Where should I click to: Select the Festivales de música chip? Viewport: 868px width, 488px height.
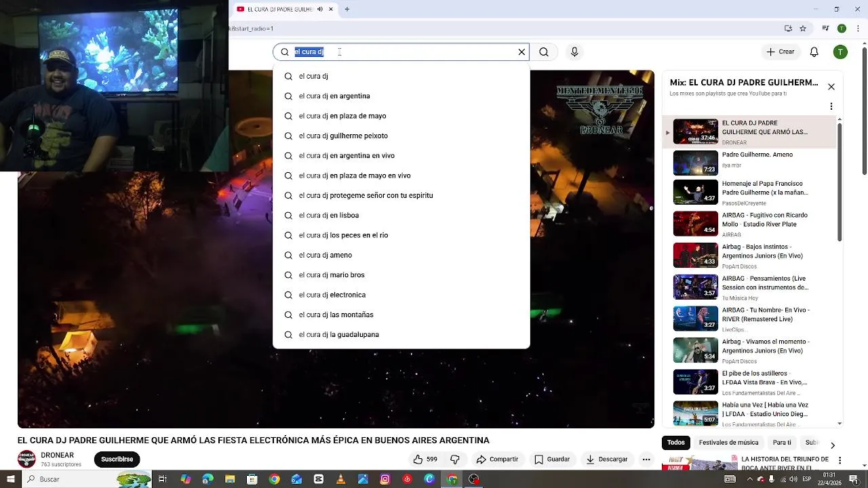[728, 443]
